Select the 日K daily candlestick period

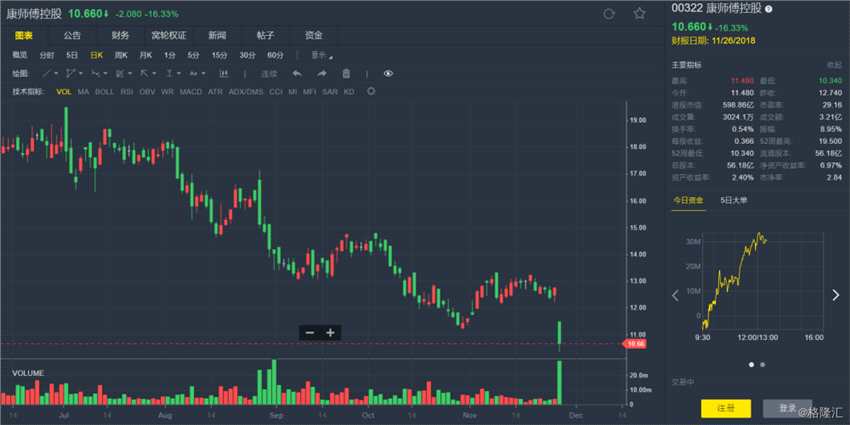click(x=96, y=55)
